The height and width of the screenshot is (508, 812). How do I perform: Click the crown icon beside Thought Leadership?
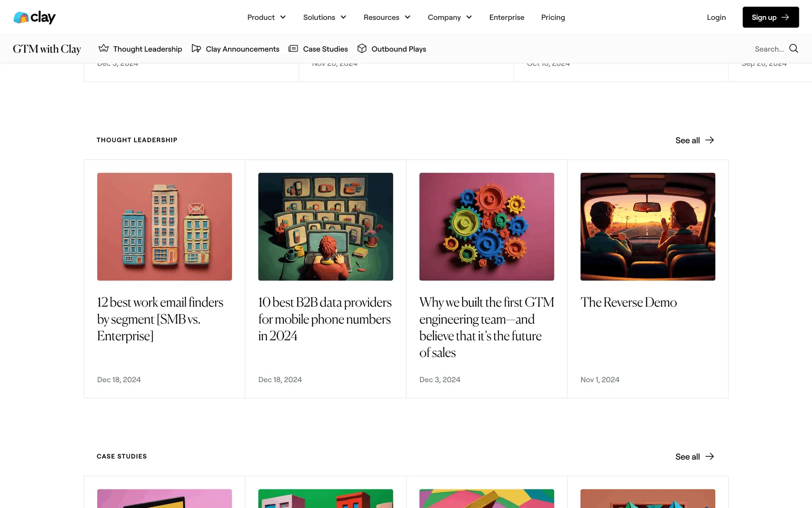104,49
